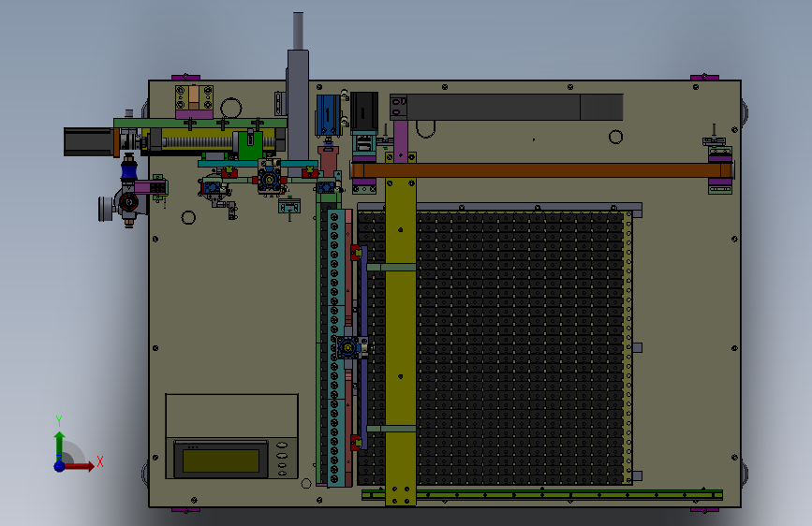The height and width of the screenshot is (526, 812).
Task: Select the tan clamp block with four bolts
Action: click(x=194, y=98)
